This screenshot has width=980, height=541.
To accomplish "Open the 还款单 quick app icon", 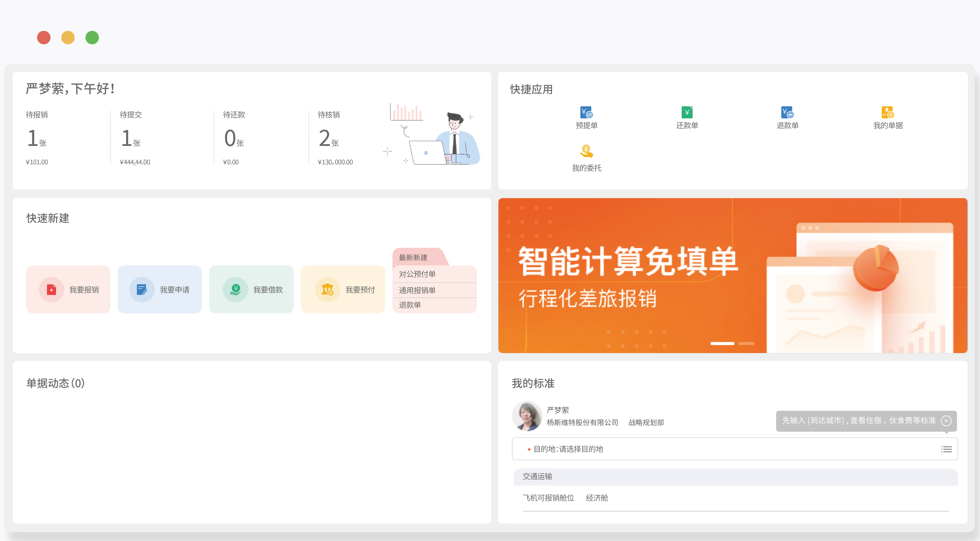I will click(x=687, y=112).
